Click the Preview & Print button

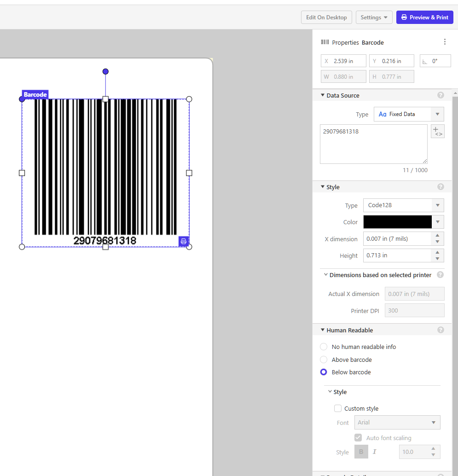point(424,17)
